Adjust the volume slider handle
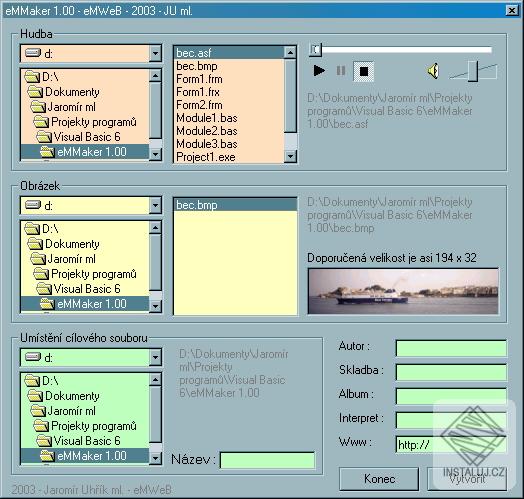Screen dimensions: 524x499 [473, 71]
